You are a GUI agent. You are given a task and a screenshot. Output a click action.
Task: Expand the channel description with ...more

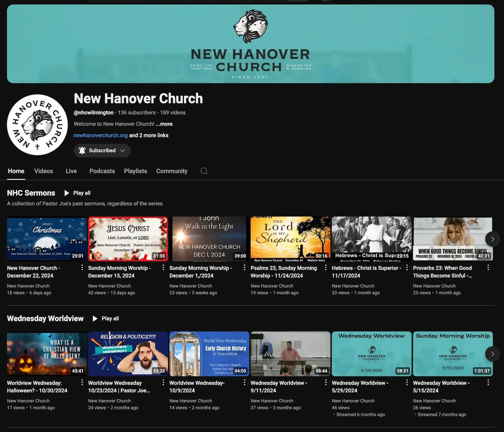pos(164,124)
